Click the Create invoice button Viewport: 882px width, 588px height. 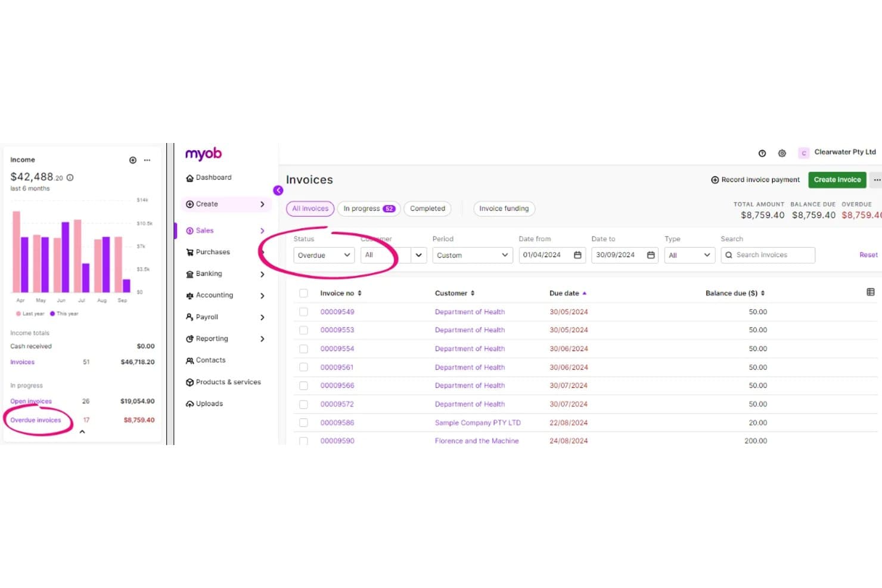coord(837,180)
